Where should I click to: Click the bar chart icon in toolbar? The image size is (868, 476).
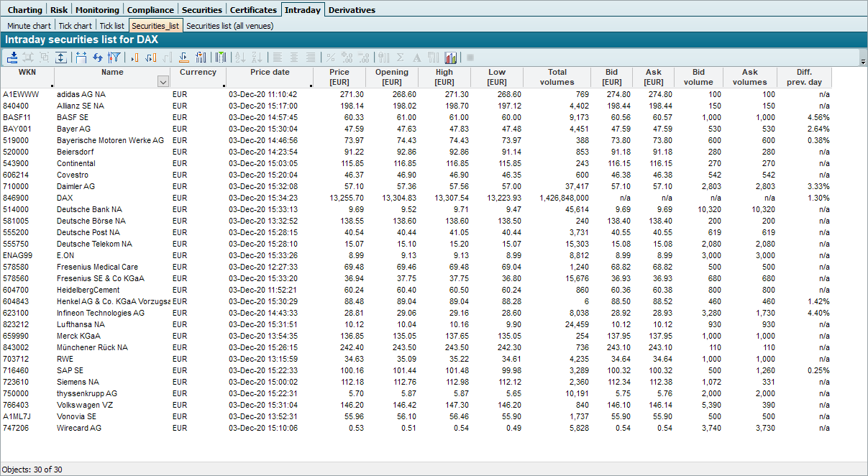point(451,58)
